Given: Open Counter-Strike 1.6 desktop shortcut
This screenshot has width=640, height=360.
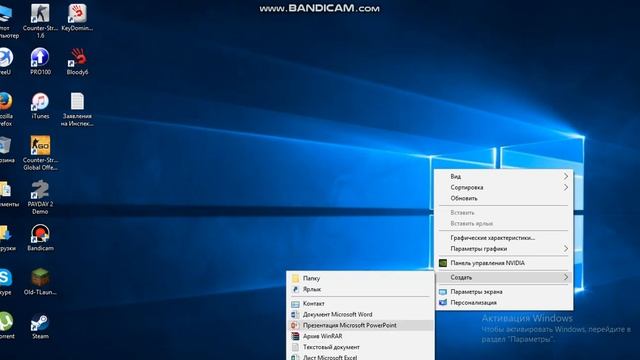Looking at the screenshot, I should point(40,20).
